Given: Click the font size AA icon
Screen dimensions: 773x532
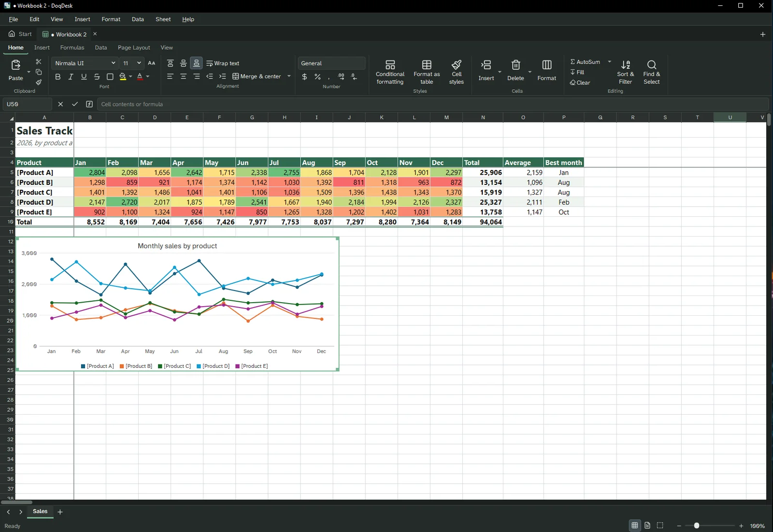Looking at the screenshot, I should (152, 63).
